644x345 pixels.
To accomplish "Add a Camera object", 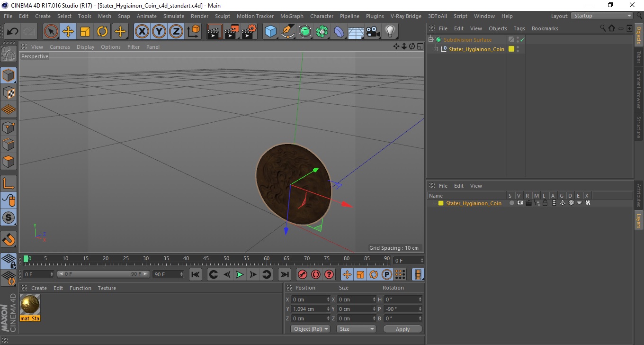I will point(373,32).
